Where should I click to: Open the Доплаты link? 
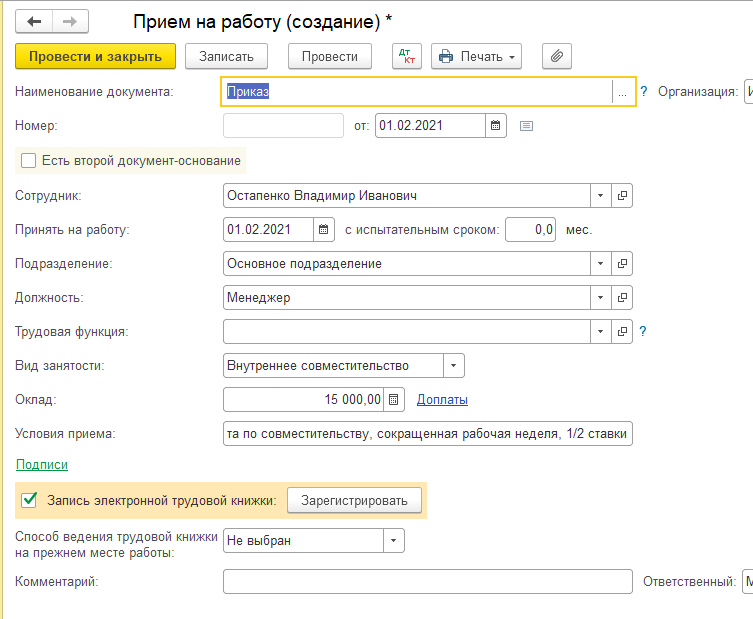click(442, 400)
